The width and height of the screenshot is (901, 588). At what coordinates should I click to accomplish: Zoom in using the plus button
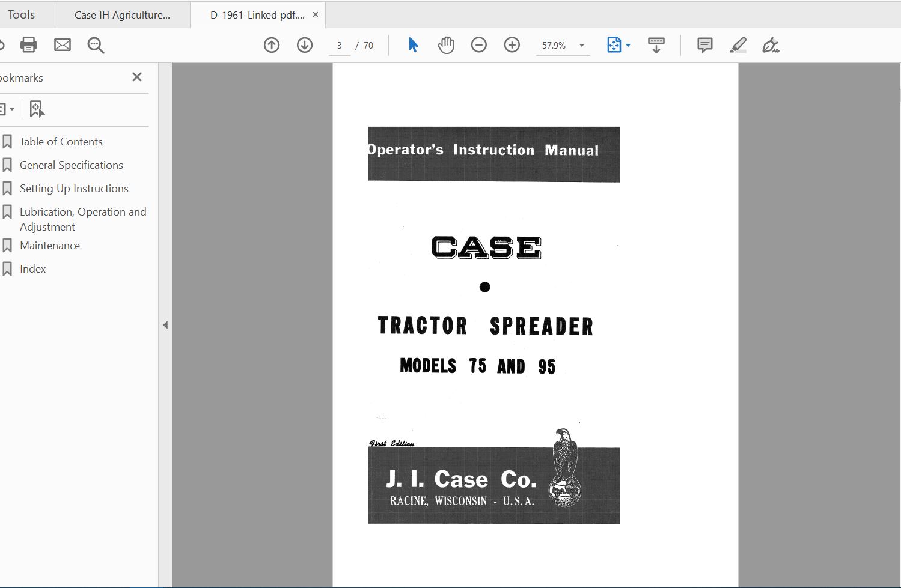click(512, 45)
